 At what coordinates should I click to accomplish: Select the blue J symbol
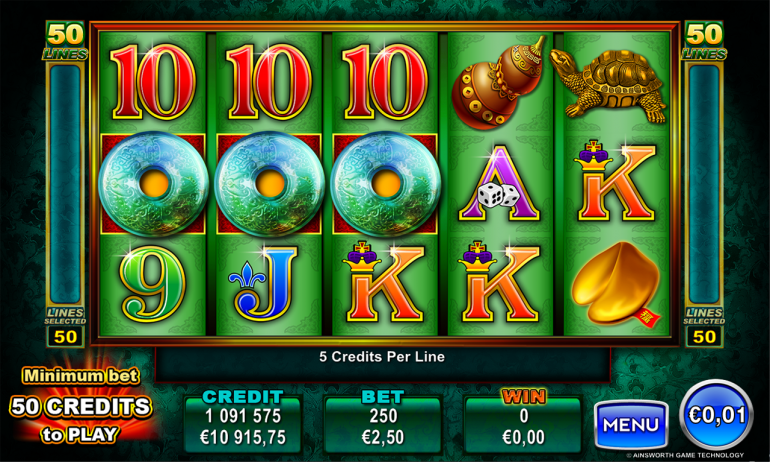pos(263,283)
